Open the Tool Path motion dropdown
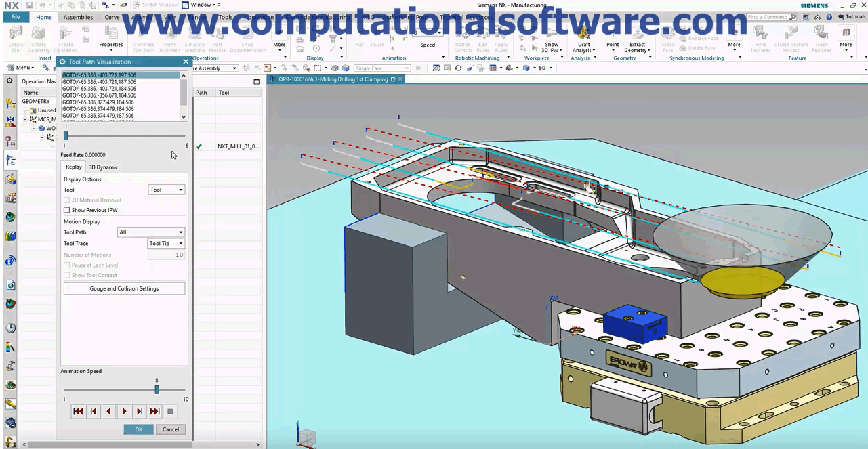This screenshot has height=449, width=868. [x=151, y=232]
